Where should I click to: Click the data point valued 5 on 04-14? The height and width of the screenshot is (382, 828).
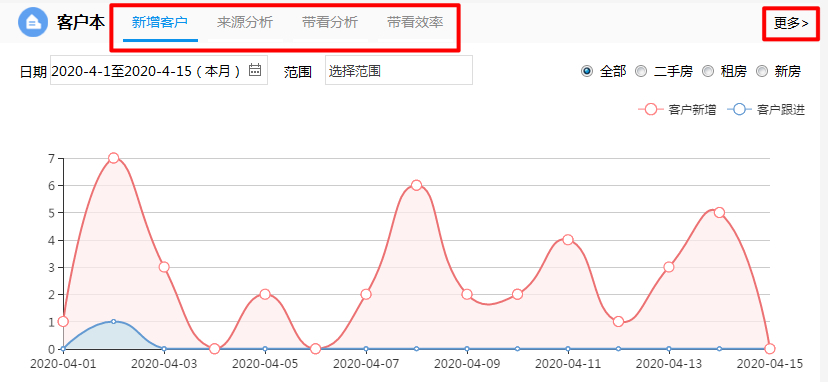(x=719, y=212)
